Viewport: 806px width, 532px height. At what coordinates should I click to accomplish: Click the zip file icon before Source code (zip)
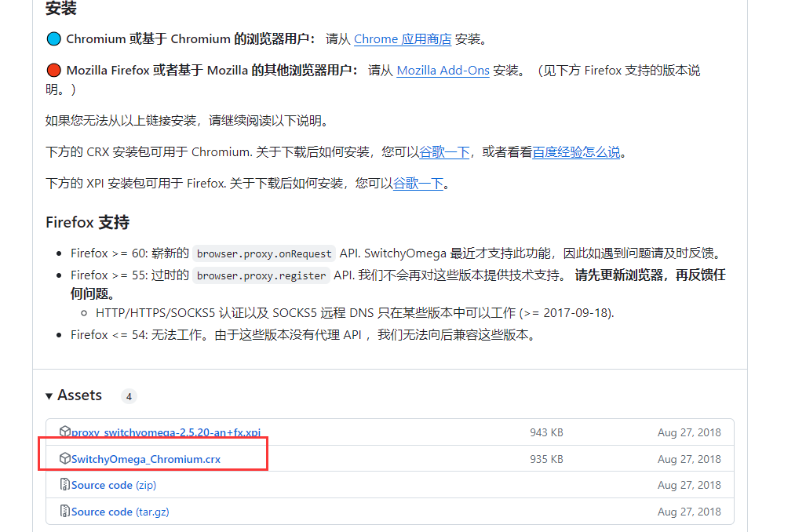(65, 485)
